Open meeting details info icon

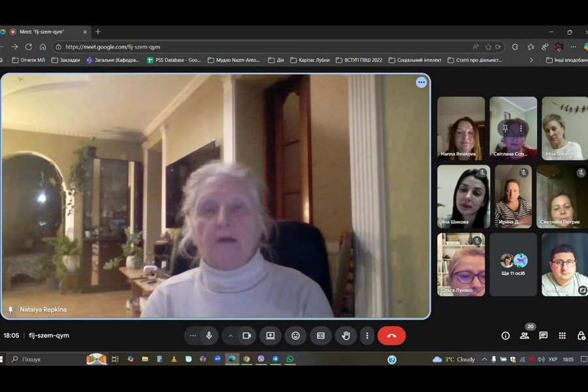click(506, 336)
